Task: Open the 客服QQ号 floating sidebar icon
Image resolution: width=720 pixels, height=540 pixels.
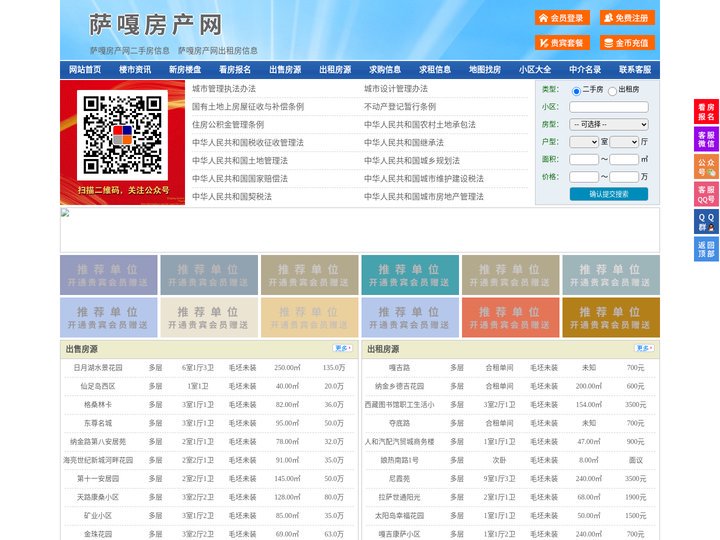Action: pos(706,194)
